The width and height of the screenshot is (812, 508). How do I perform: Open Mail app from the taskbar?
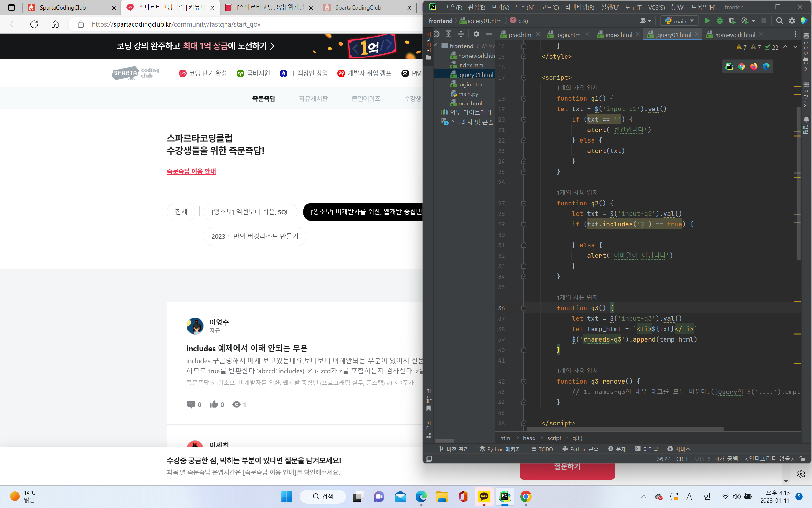[400, 497]
